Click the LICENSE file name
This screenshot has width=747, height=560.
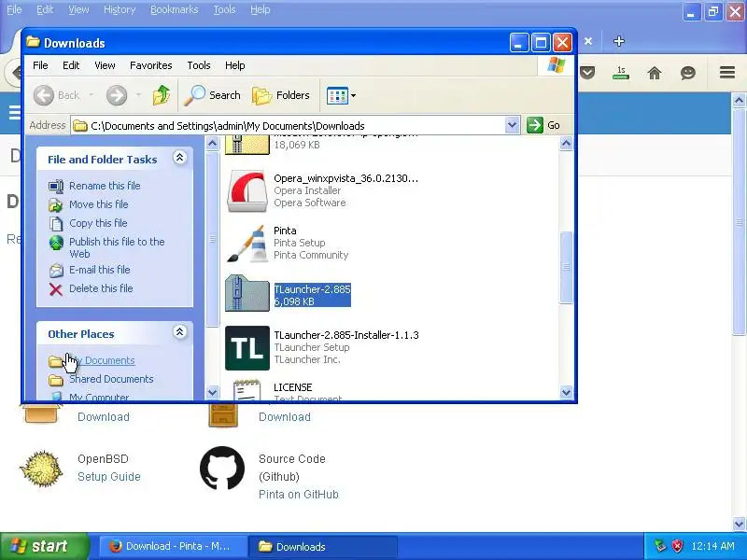[293, 387]
